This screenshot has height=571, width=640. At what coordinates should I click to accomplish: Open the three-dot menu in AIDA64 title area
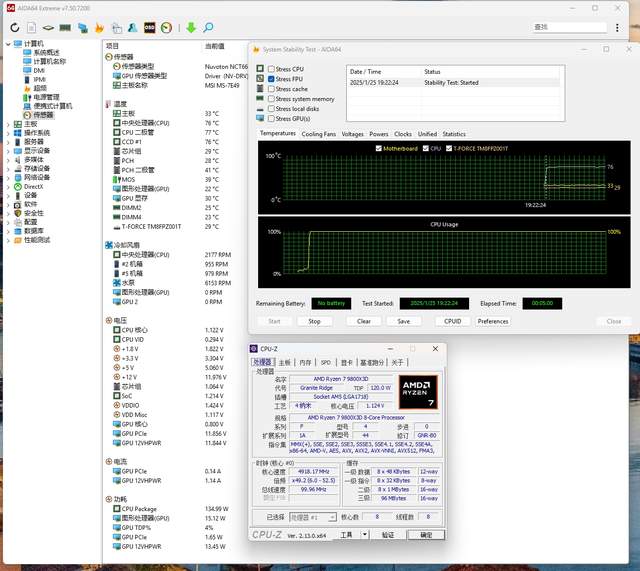[617, 27]
